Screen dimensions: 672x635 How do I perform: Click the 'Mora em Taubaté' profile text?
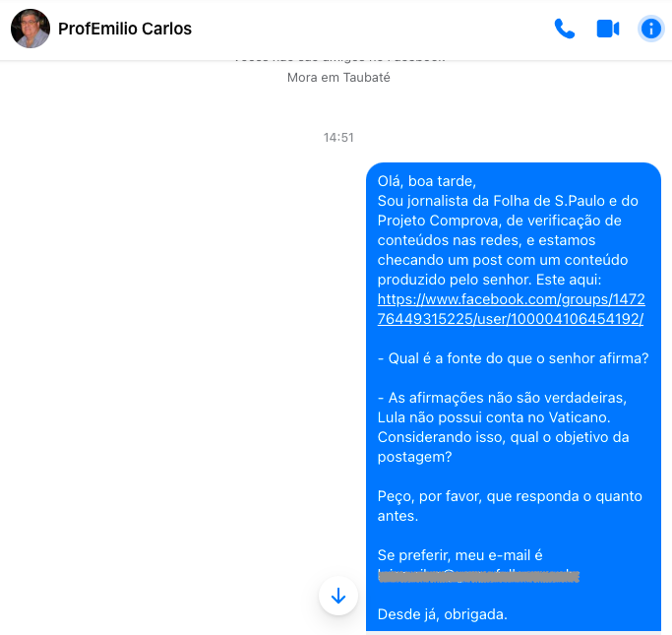pos(338,77)
